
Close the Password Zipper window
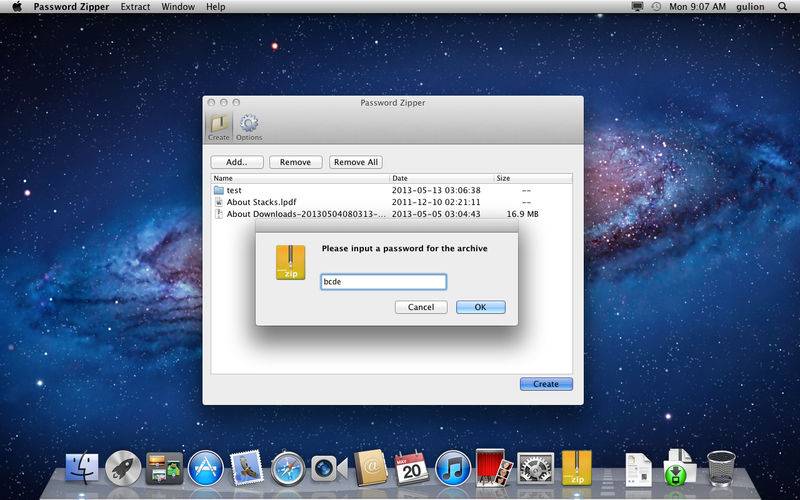coord(211,103)
